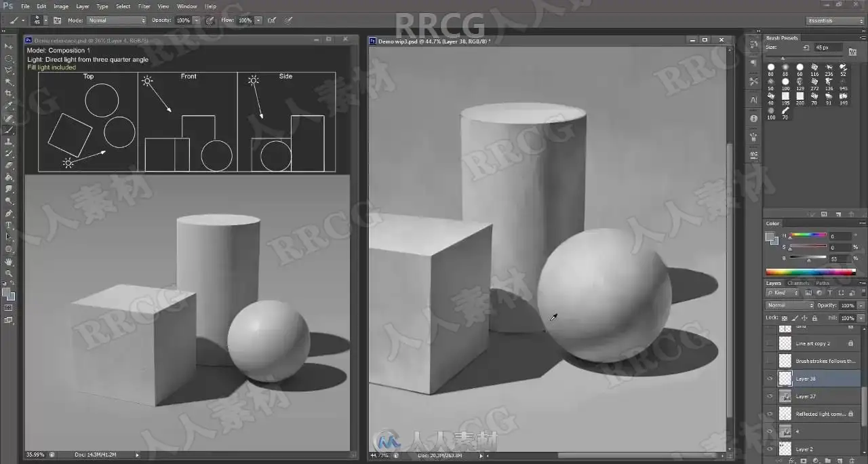
Task: Select the Hand tool
Action: point(9,261)
